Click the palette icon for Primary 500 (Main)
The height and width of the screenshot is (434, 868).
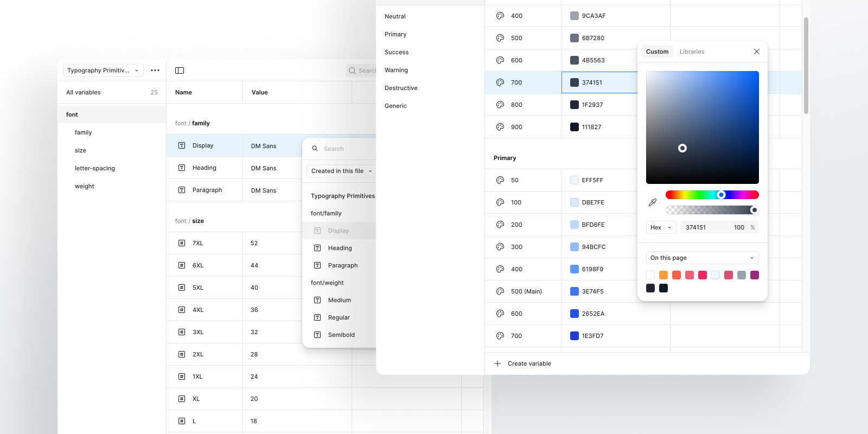point(500,291)
